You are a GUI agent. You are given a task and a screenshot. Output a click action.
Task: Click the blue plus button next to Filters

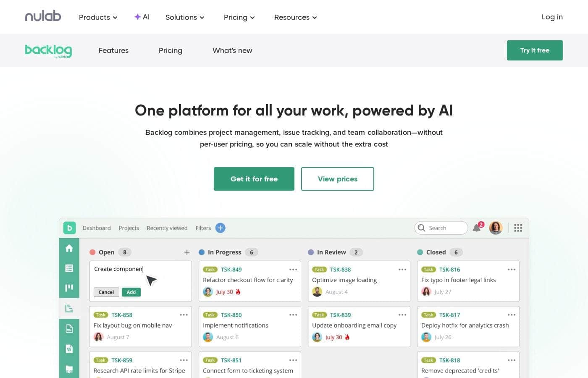(220, 228)
